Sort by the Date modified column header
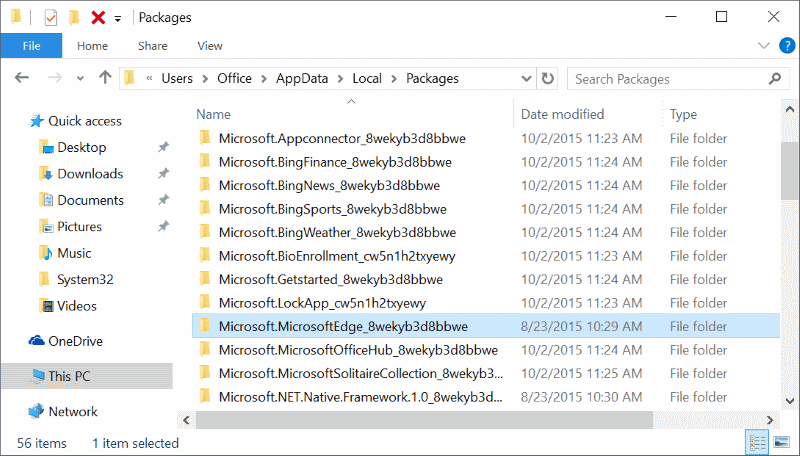The height and width of the screenshot is (456, 800). (x=562, y=114)
